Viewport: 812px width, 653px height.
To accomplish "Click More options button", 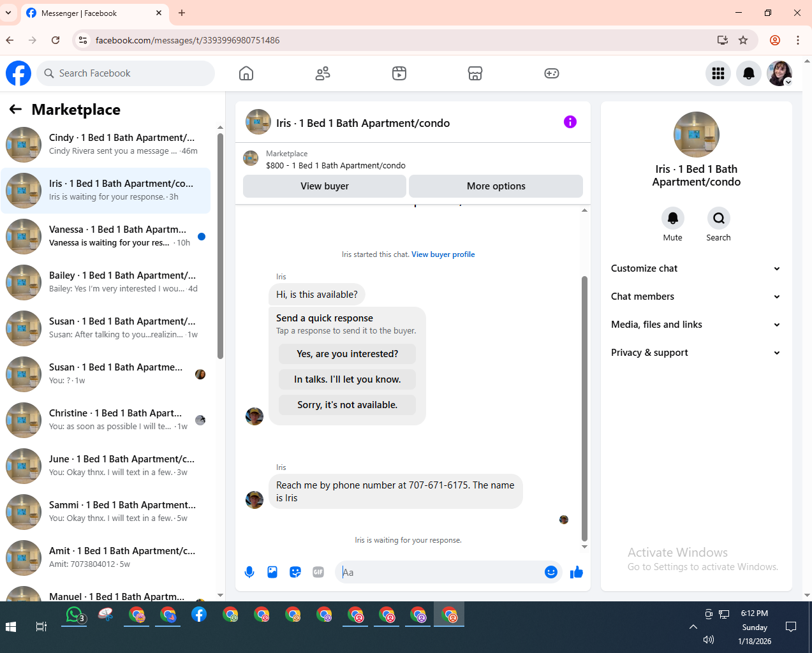I will (x=496, y=186).
